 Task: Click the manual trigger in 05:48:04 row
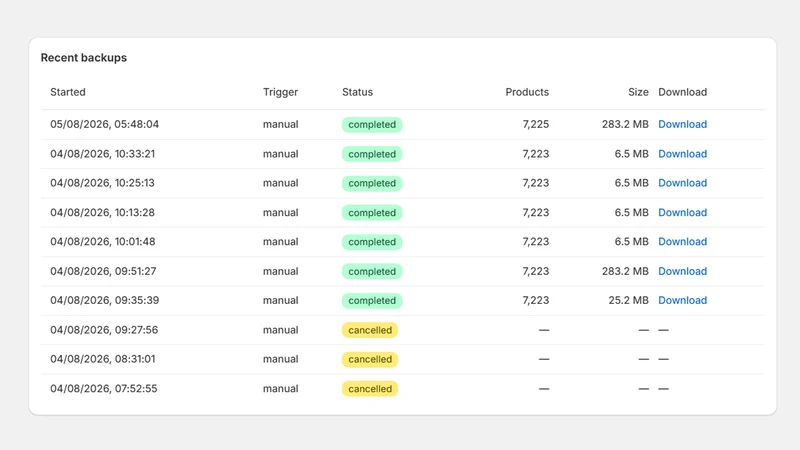click(281, 124)
